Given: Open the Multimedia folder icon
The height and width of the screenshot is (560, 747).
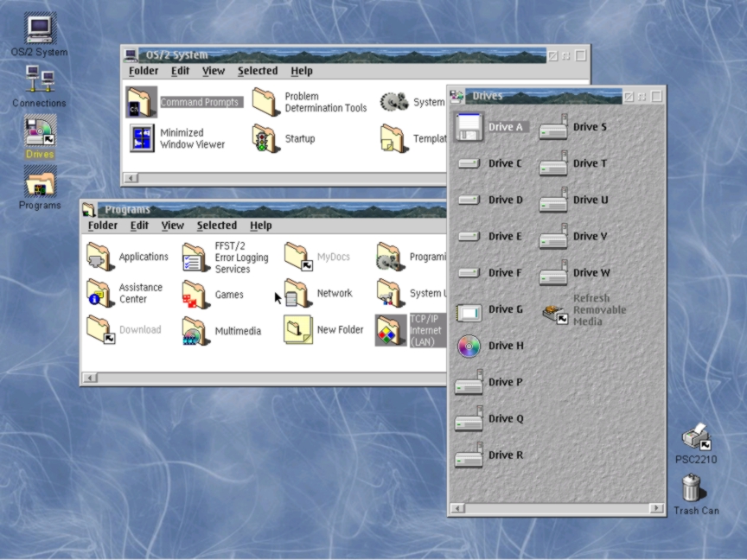Looking at the screenshot, I should click(195, 331).
